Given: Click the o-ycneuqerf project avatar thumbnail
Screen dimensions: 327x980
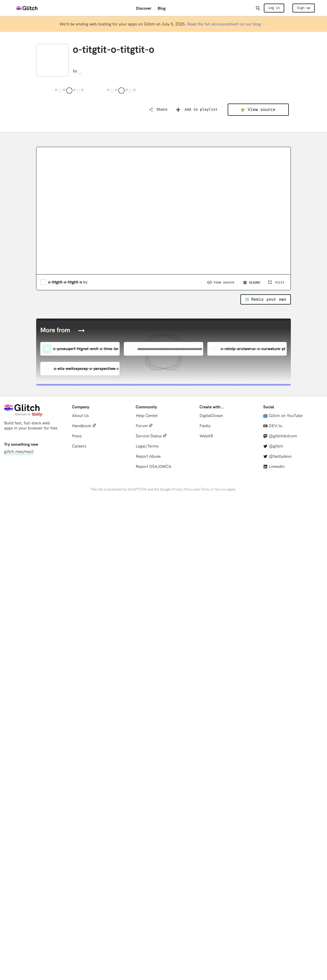Looking at the screenshot, I should [x=47, y=349].
